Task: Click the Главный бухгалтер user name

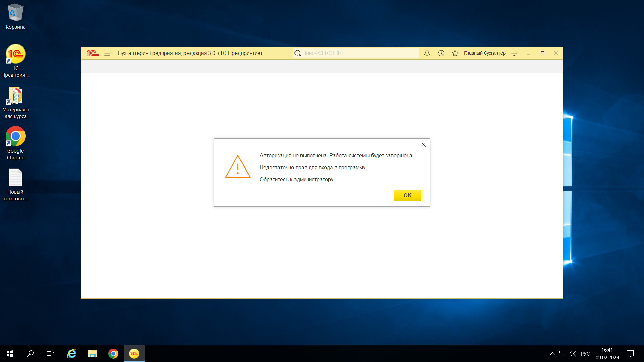Action: pyautogui.click(x=485, y=53)
